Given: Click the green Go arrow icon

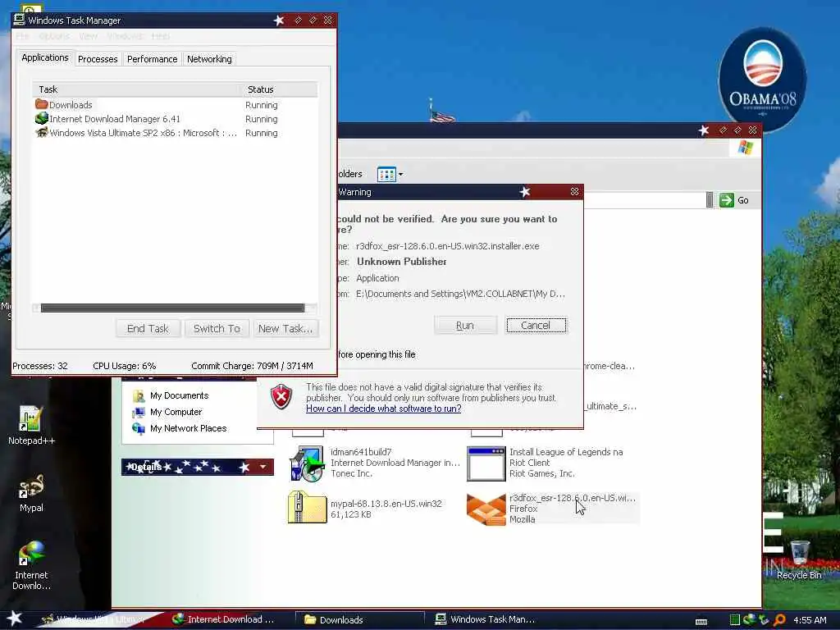Looking at the screenshot, I should (727, 200).
